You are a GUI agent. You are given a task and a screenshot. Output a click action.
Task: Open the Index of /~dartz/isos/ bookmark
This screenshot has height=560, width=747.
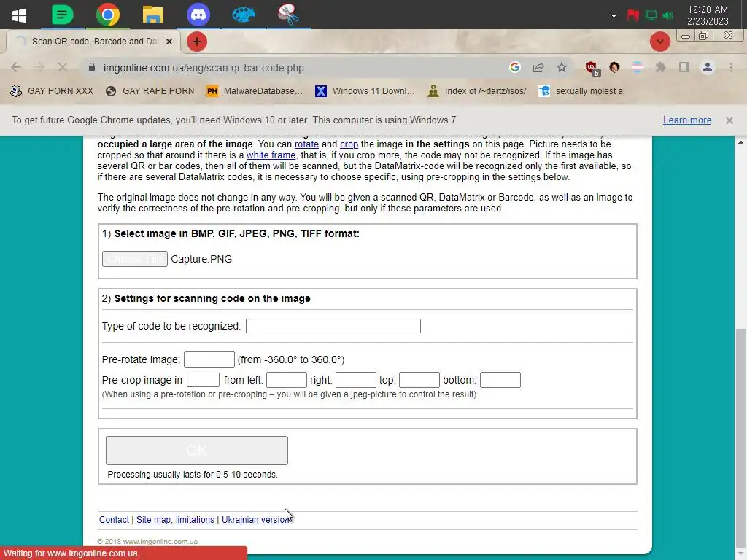tap(477, 91)
